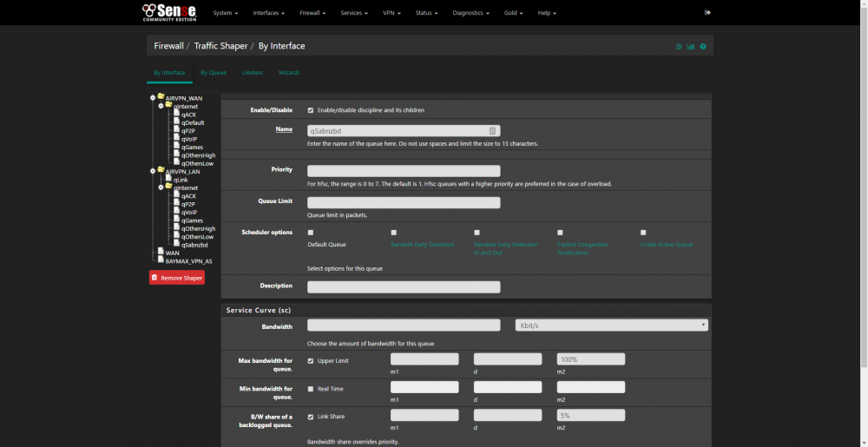Enable the Real Time checkbox

coord(311,389)
